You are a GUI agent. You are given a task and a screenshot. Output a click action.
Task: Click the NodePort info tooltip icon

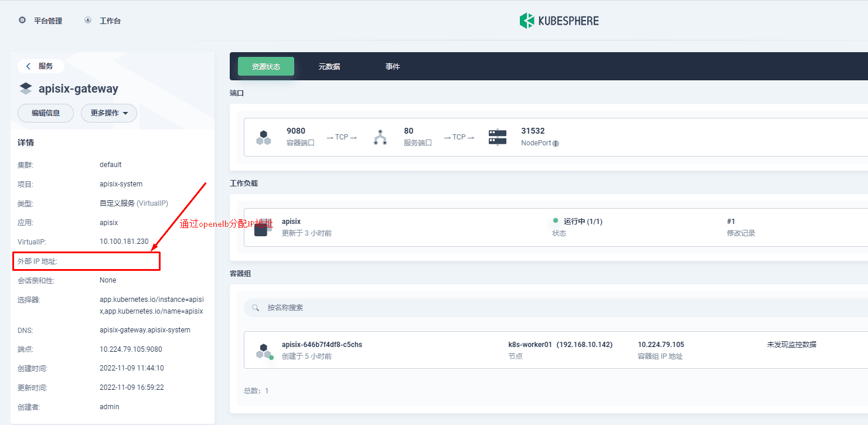point(556,144)
